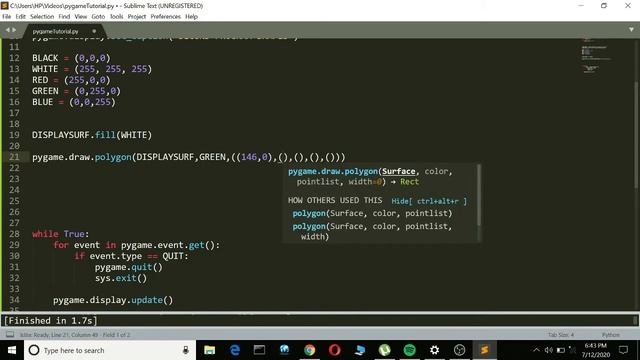Image resolution: width=640 pixels, height=360 pixels.
Task: Open the blue computer app in taskbar
Action: coord(360,350)
